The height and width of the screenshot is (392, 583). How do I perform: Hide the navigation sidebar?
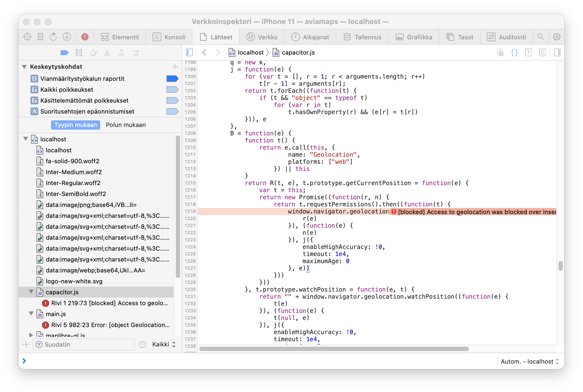coord(189,52)
